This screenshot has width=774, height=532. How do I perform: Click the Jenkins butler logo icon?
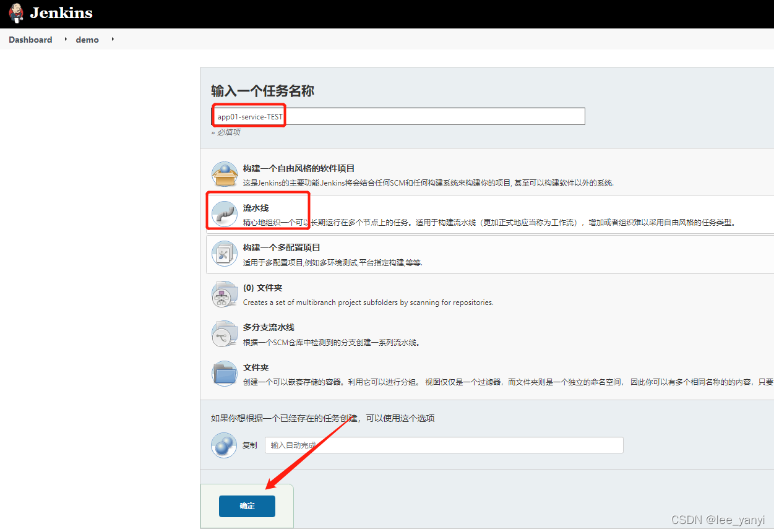click(16, 13)
